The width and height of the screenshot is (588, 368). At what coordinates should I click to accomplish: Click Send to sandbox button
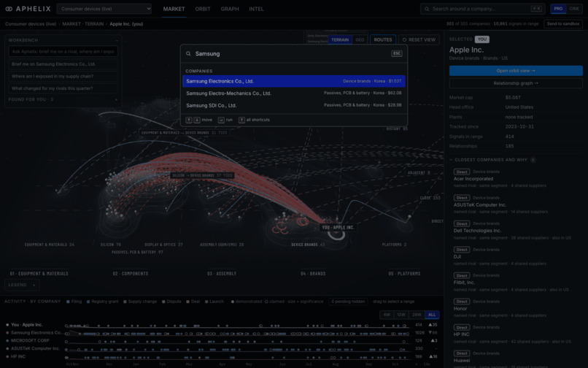563,23
